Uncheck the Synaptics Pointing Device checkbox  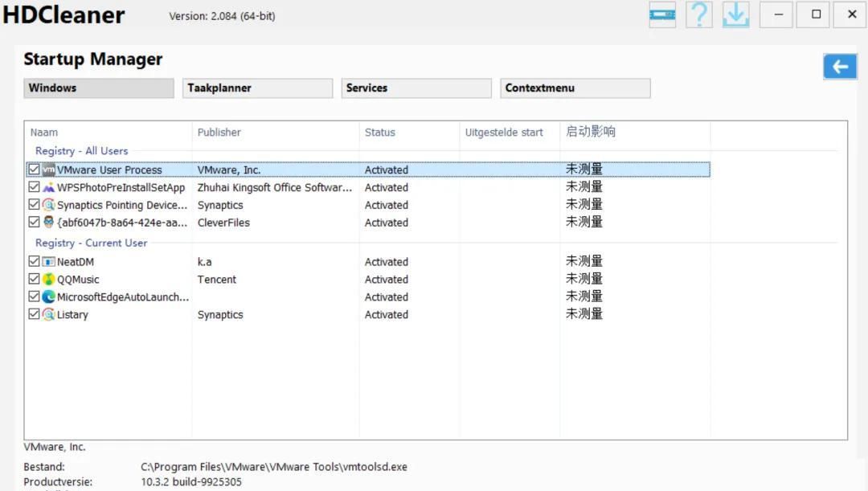pyautogui.click(x=34, y=205)
